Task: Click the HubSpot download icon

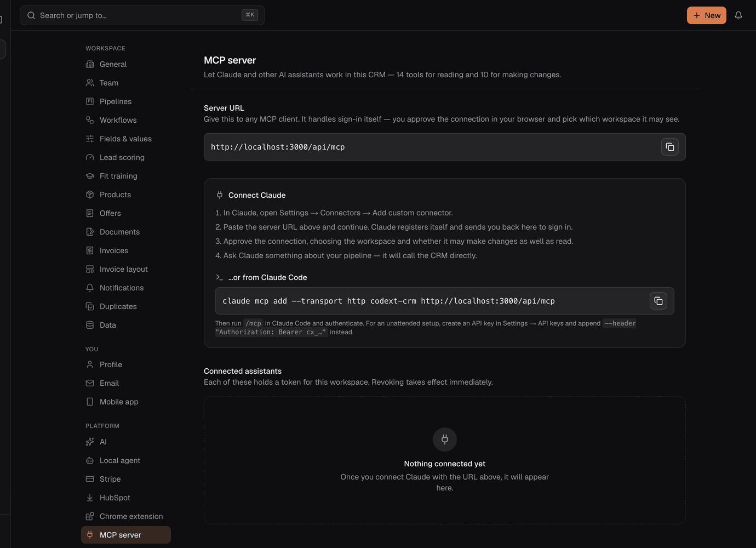Action: click(x=90, y=498)
